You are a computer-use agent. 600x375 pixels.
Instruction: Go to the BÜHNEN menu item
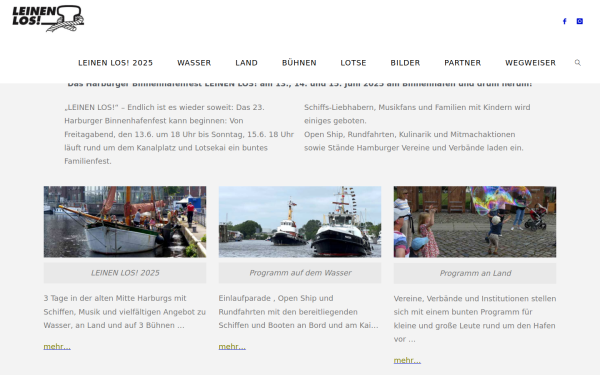coord(299,63)
